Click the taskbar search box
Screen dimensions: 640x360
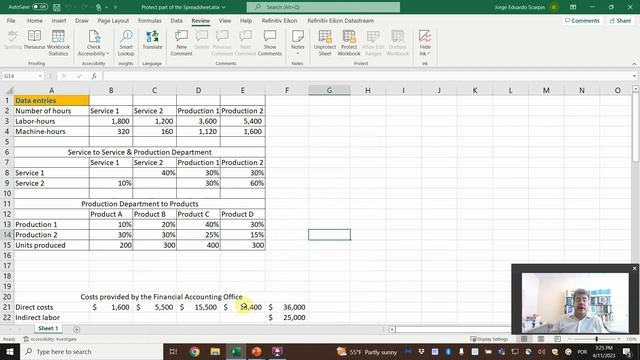pyautogui.click(x=91, y=351)
